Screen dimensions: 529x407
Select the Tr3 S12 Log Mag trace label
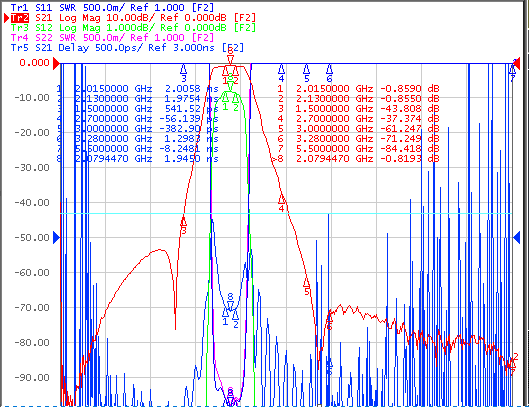(x=133, y=27)
